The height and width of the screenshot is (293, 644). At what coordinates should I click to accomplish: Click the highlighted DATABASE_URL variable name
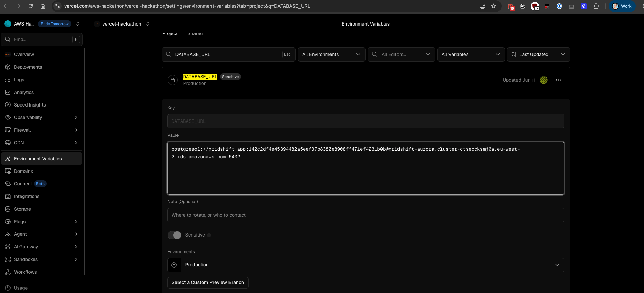point(200,77)
